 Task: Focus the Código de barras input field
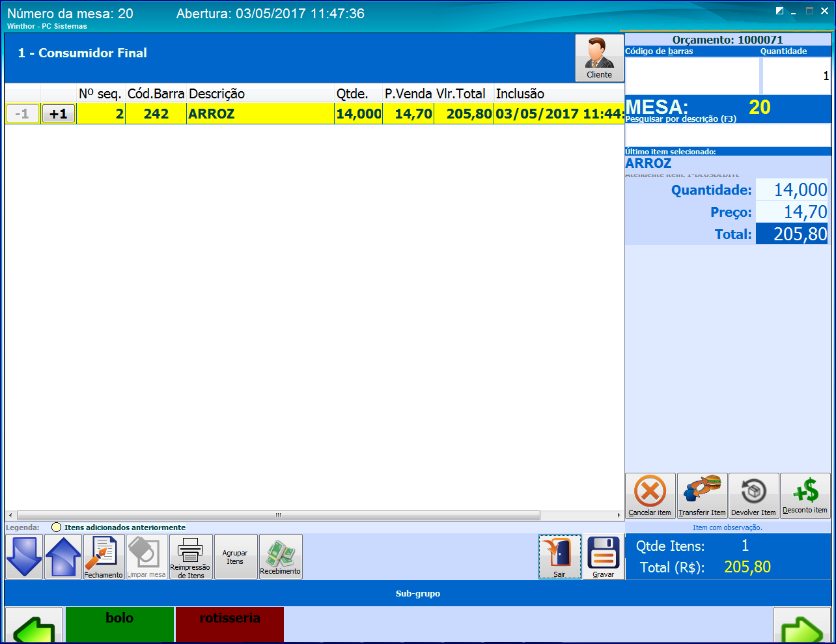692,76
